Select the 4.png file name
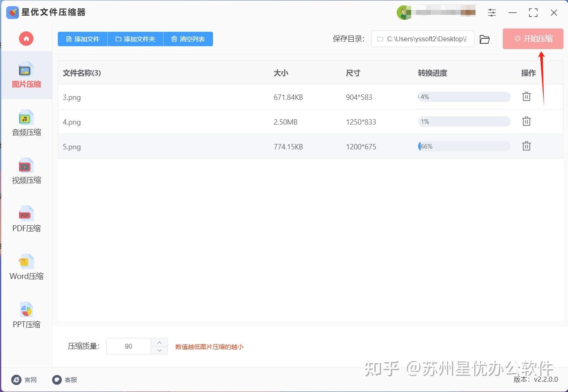This screenshot has height=392, width=568. [72, 122]
